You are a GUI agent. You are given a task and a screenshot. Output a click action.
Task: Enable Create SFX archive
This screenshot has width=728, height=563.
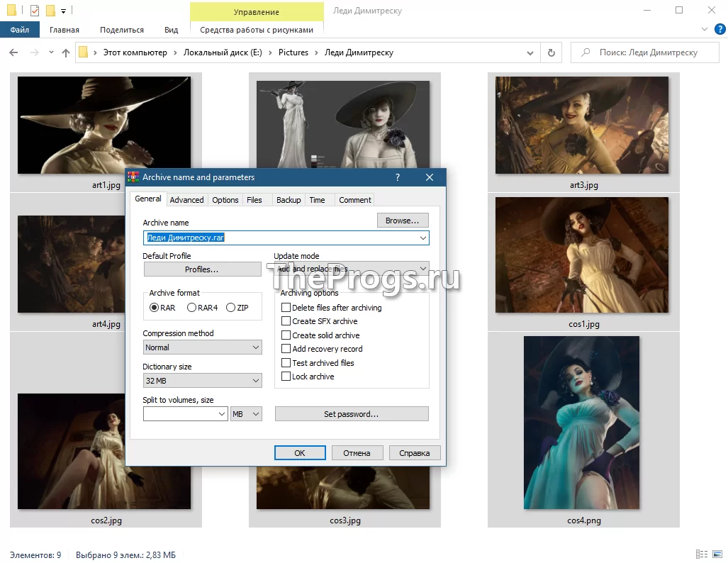(320, 321)
